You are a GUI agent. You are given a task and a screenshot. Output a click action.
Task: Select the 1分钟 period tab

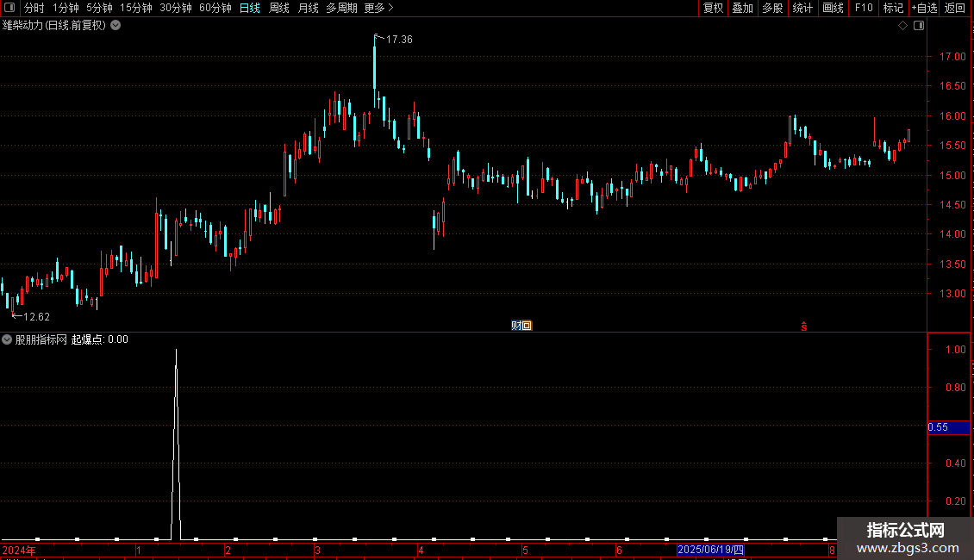pyautogui.click(x=66, y=8)
